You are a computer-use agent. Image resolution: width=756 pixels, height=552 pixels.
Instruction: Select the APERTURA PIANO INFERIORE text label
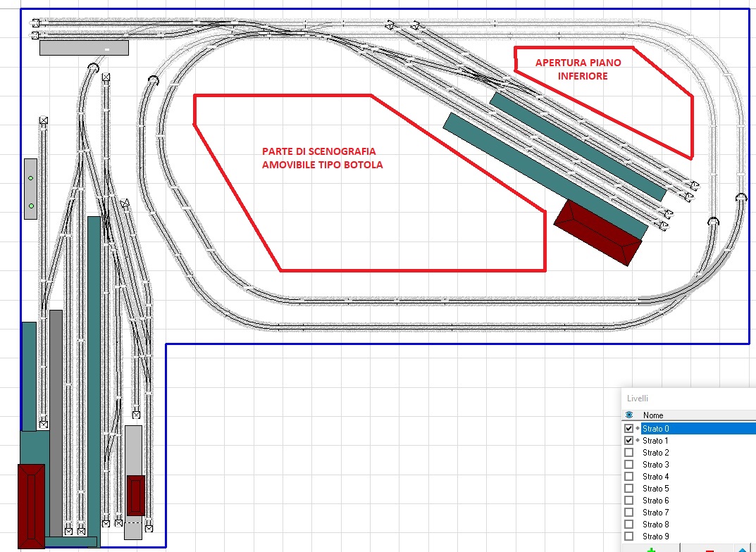tap(578, 69)
